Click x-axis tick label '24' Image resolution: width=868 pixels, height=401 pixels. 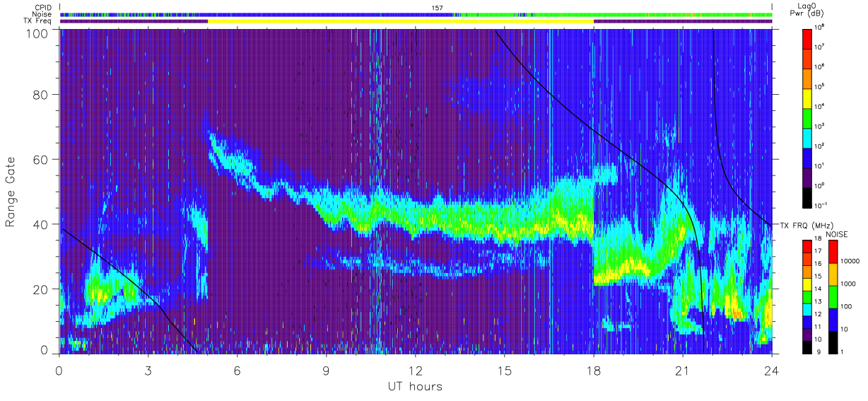pyautogui.click(x=772, y=369)
